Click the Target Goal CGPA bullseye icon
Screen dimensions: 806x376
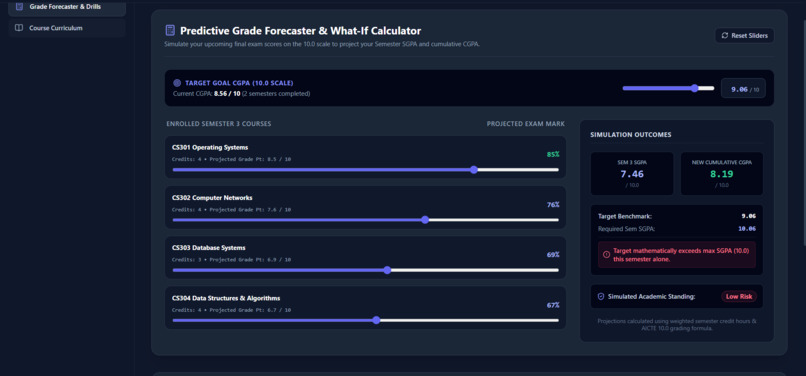tap(177, 83)
